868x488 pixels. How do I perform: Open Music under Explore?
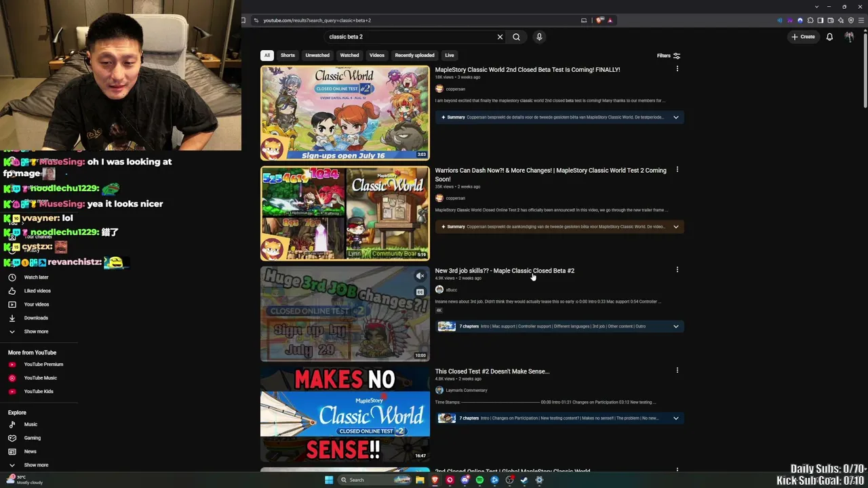point(31,424)
